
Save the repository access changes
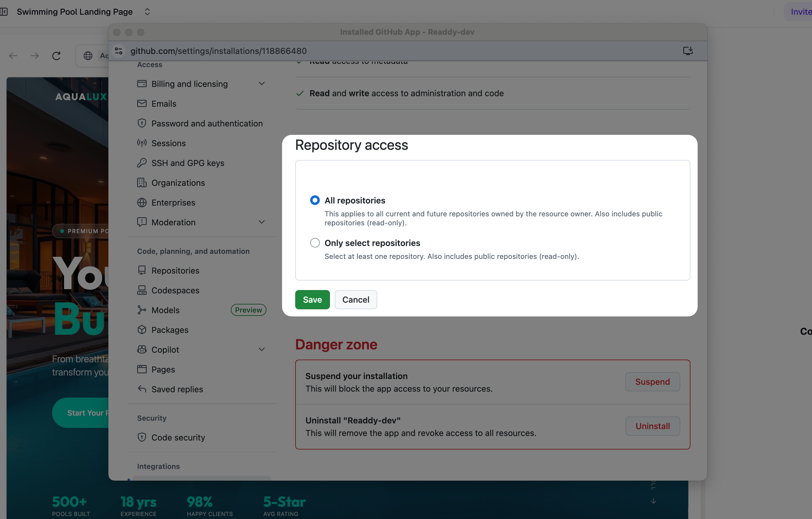pyautogui.click(x=312, y=299)
